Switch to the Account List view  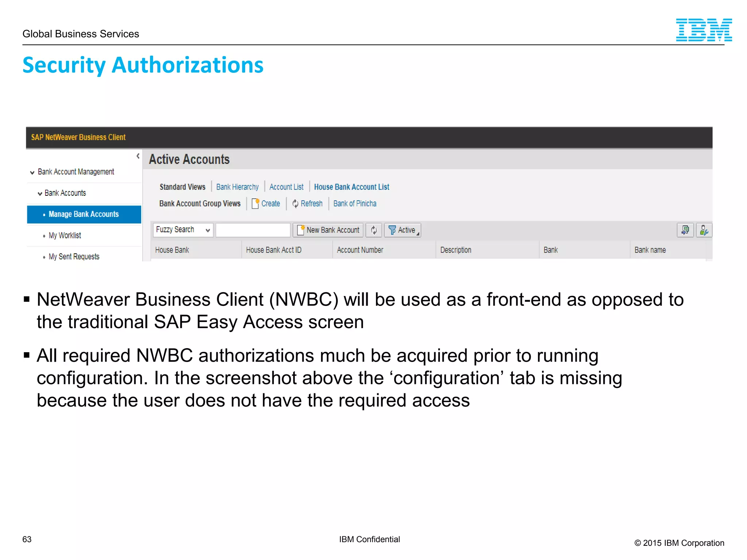(286, 187)
